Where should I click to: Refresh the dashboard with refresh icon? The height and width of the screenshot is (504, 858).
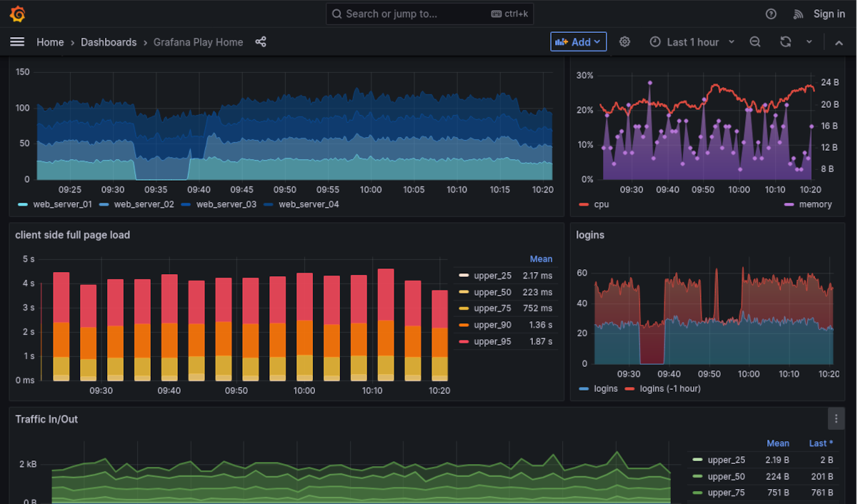coord(785,42)
